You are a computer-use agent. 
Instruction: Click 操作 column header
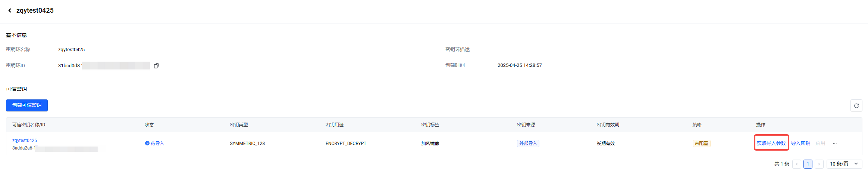[761, 125]
